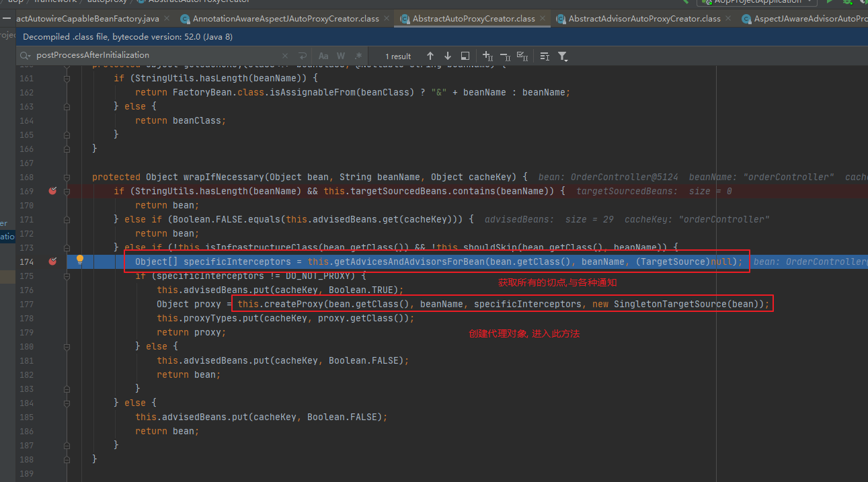Image resolution: width=868 pixels, height=482 pixels.
Task: Click proxyTypes.put statement on line 178
Action: (286, 318)
